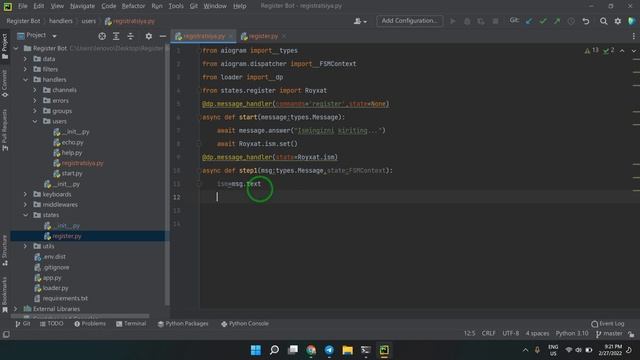
Task: Click Git commit checkmark icon
Action: pos(543,21)
